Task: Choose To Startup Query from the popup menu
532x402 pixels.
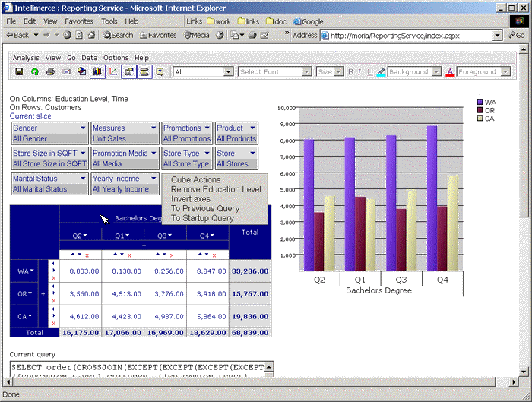Action: click(x=203, y=218)
